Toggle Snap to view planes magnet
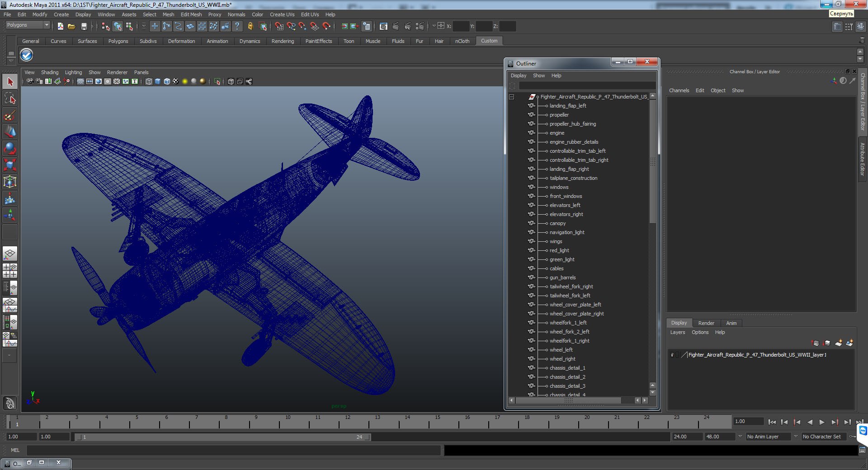 coord(315,27)
